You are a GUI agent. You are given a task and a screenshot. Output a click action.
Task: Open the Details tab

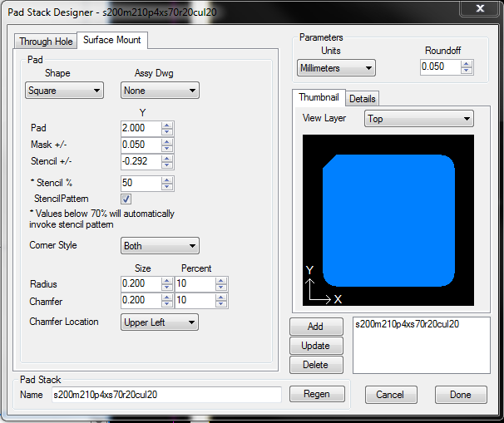click(363, 99)
